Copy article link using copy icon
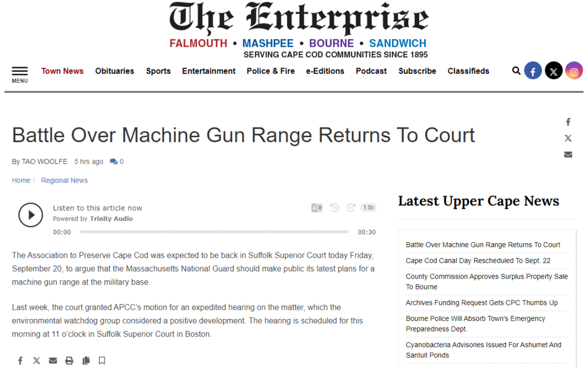This screenshot has width=588, height=368. (85, 360)
